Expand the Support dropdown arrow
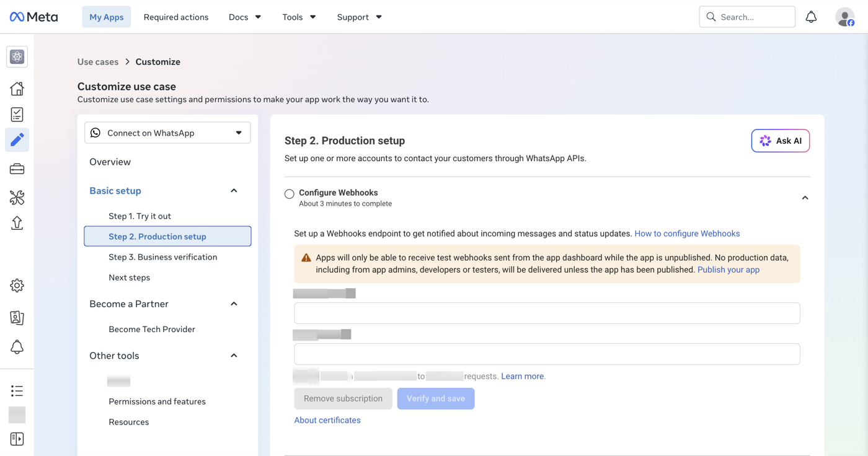 click(x=379, y=17)
